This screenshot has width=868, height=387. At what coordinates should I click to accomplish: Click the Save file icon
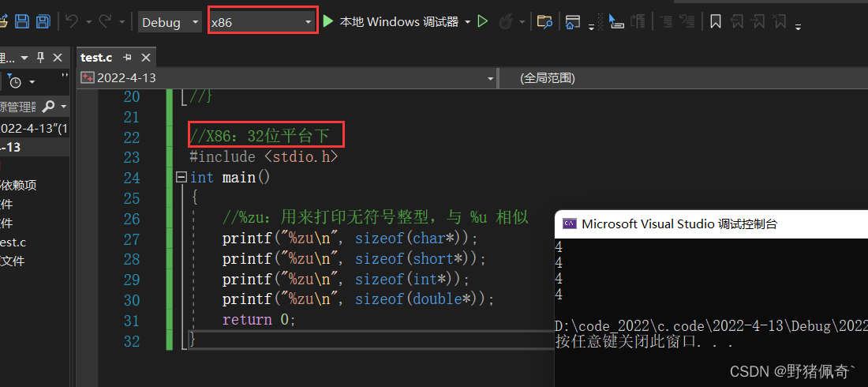[x=22, y=22]
